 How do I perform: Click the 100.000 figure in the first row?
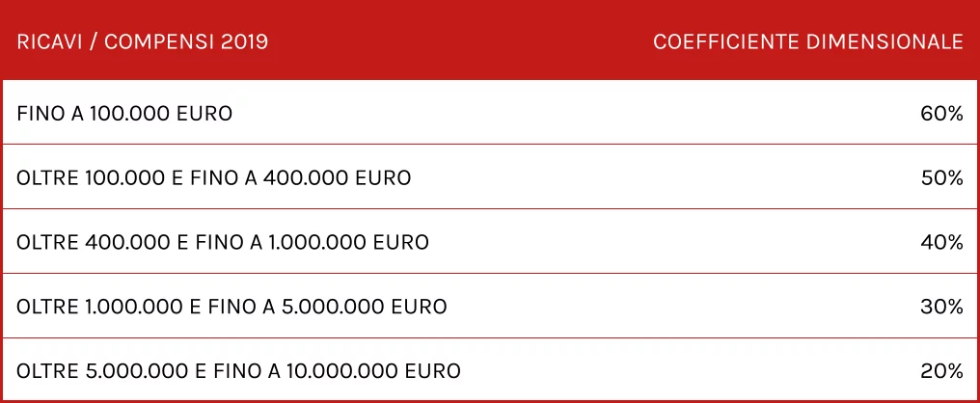130,114
